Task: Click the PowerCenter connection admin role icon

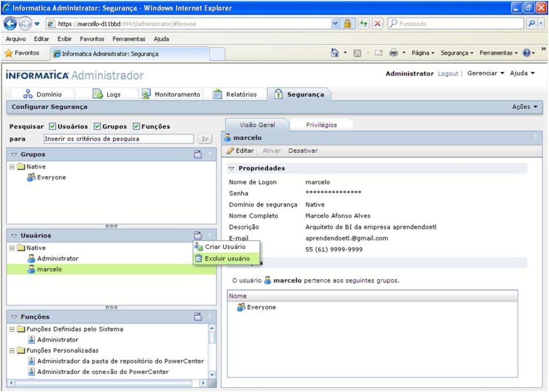Action: click(32, 372)
